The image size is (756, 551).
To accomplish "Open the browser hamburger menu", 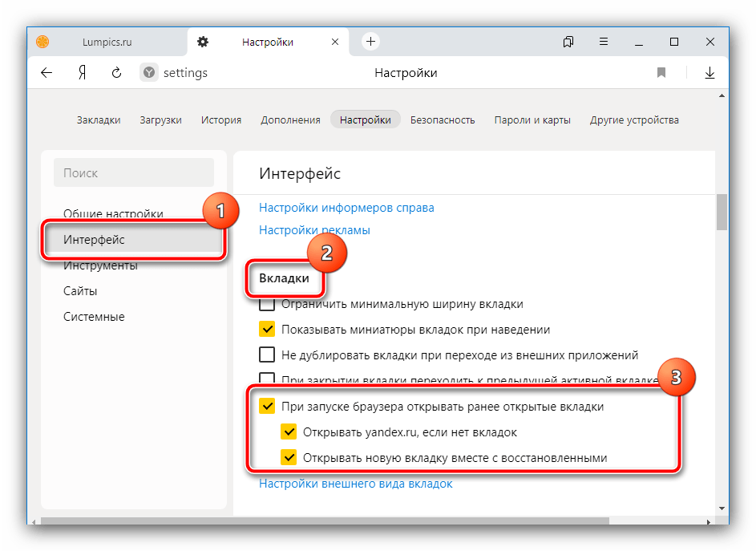I will 603,42.
